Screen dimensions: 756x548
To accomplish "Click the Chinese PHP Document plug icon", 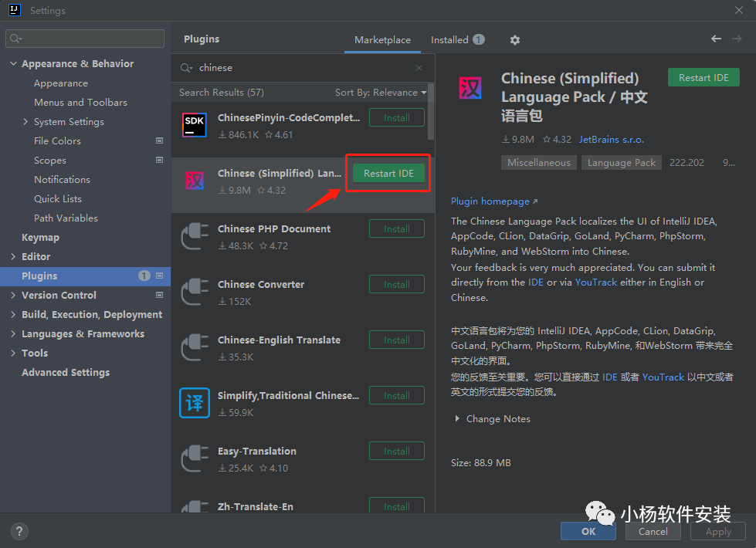I will (194, 236).
